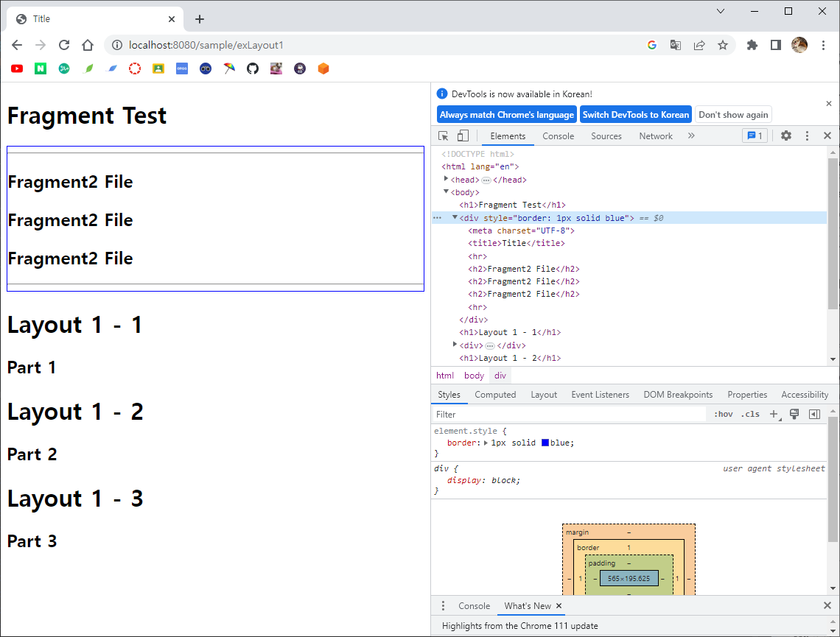This screenshot has width=840, height=637.
Task: Open the issues counter badge
Action: tap(755, 136)
